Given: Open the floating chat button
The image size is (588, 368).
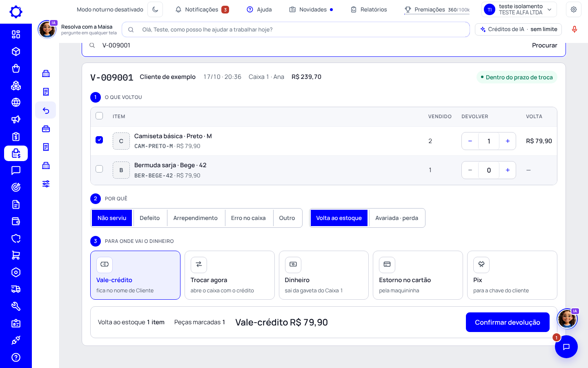Looking at the screenshot, I should click(566, 347).
